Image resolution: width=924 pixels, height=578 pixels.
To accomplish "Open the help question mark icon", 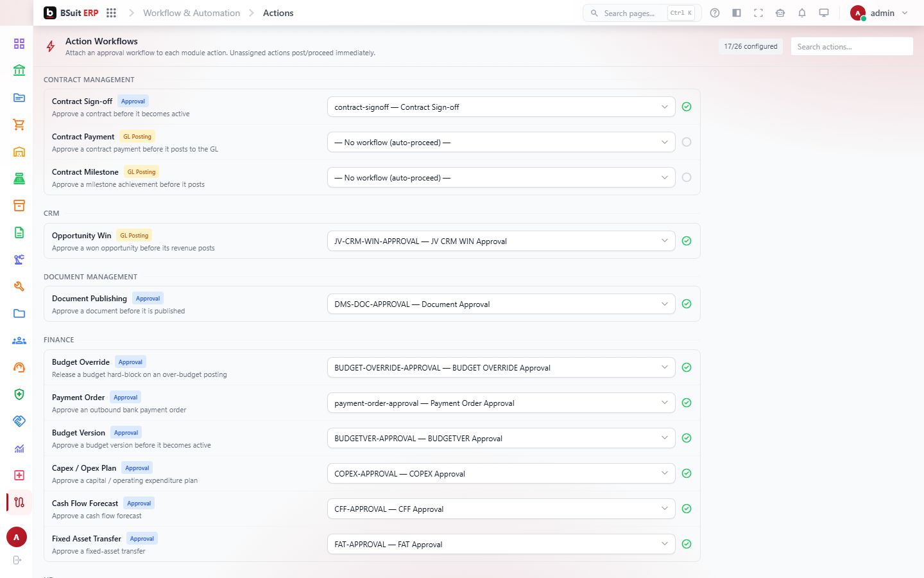I will point(715,13).
